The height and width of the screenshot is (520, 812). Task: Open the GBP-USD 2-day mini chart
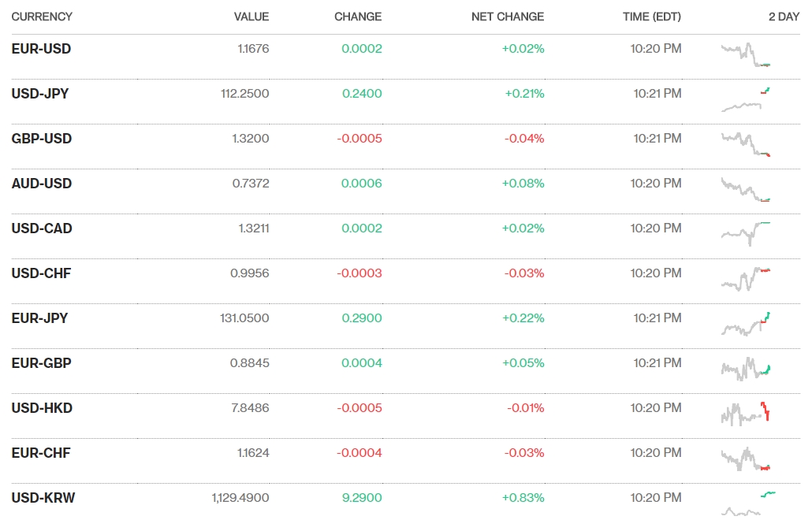[x=746, y=144]
